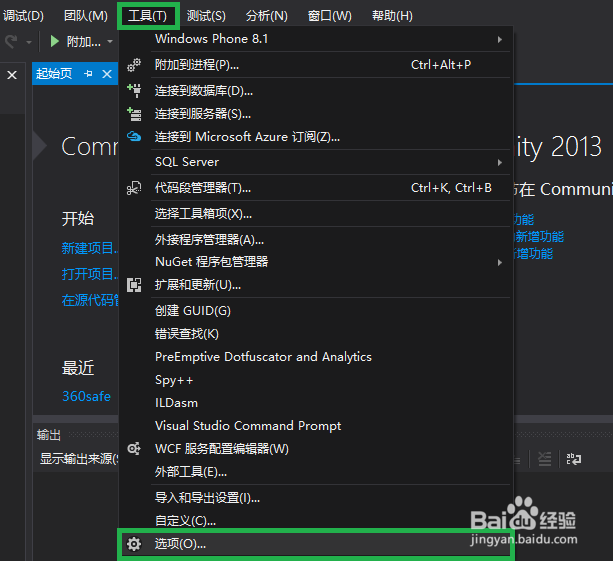
Task: Open the 测试(S) menu
Action: [x=206, y=16]
